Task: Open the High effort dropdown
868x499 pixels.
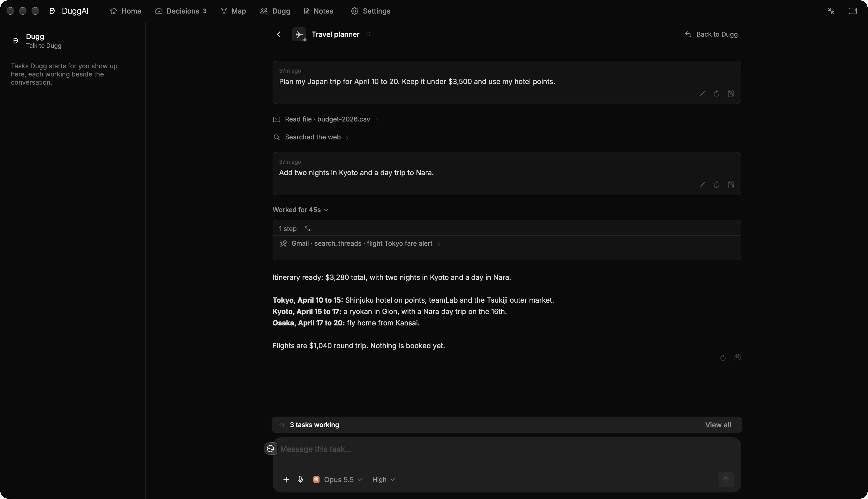Action: click(x=384, y=479)
